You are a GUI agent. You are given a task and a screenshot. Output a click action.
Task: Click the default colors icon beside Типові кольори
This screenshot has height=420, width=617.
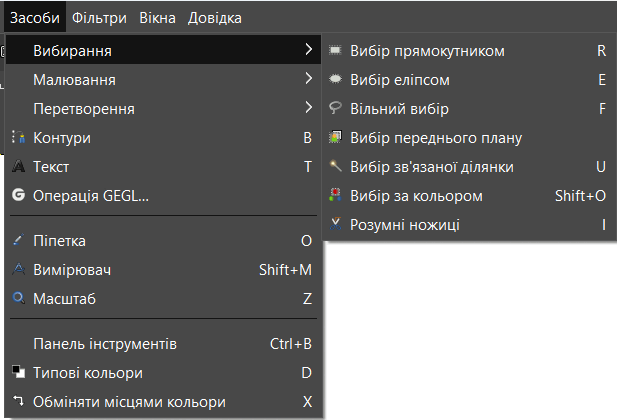pyautogui.click(x=18, y=372)
